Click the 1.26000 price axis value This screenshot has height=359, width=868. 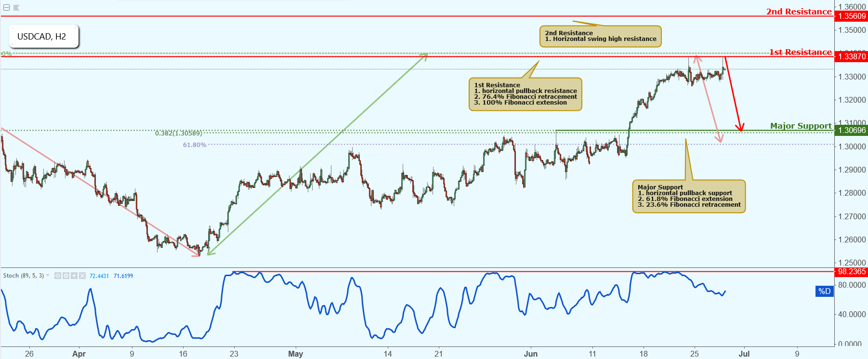click(852, 240)
